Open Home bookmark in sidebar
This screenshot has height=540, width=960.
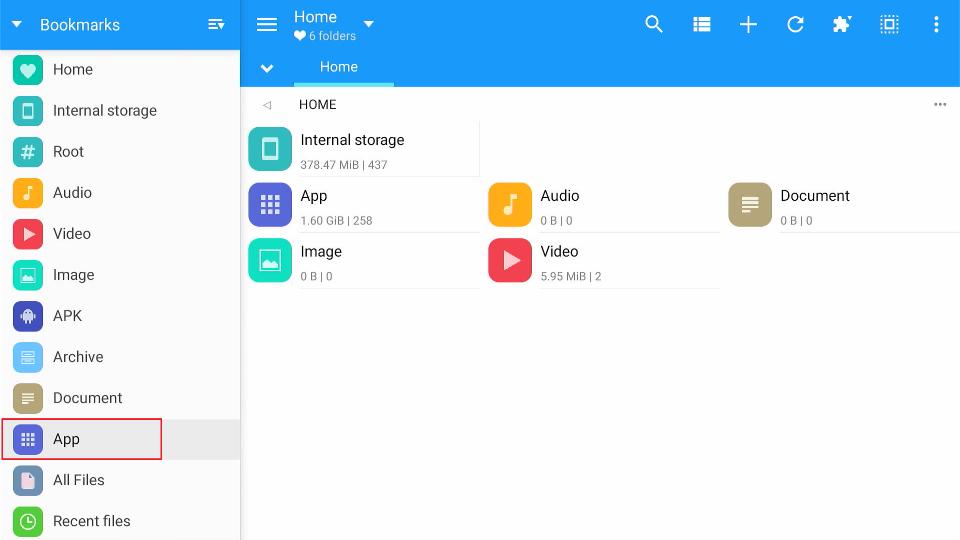click(x=120, y=70)
